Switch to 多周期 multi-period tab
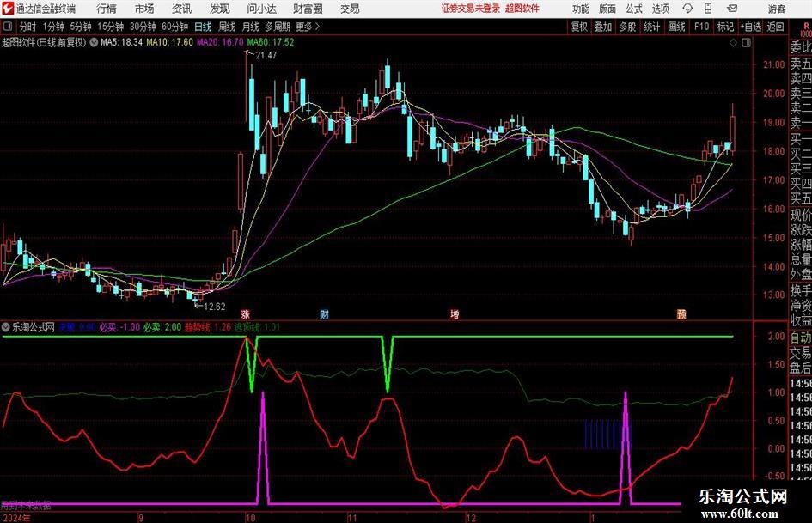This screenshot has height=523, width=812. (278, 27)
